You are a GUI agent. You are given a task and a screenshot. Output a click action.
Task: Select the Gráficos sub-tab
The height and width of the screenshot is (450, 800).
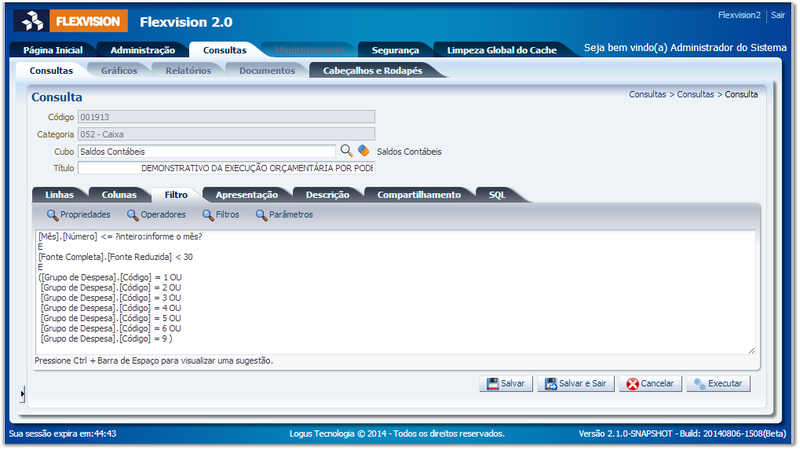pyautogui.click(x=119, y=71)
